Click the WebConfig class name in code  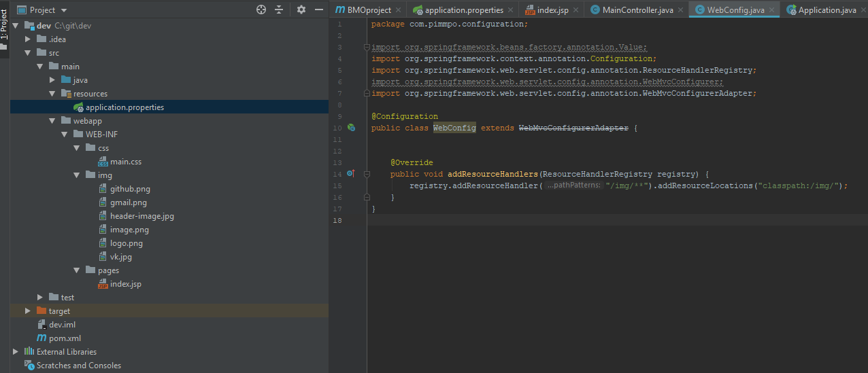[x=454, y=128]
